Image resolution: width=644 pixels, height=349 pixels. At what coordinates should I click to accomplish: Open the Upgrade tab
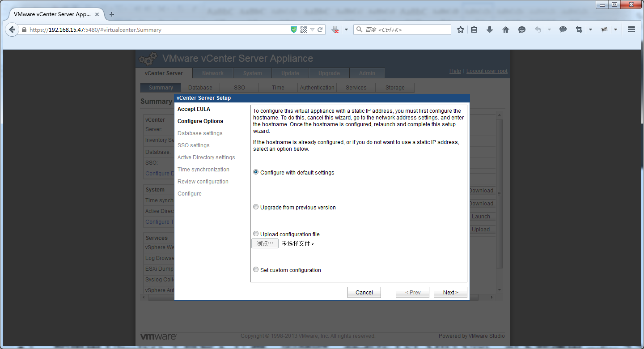coord(329,73)
